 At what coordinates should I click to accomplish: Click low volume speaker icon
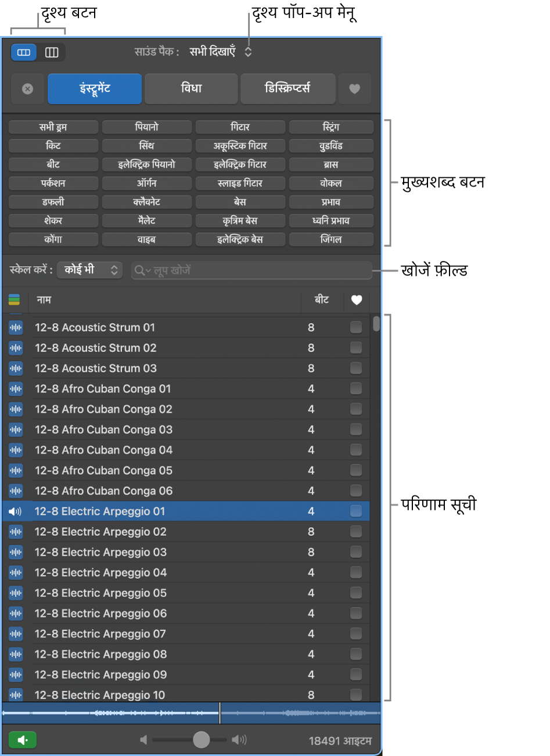click(143, 740)
